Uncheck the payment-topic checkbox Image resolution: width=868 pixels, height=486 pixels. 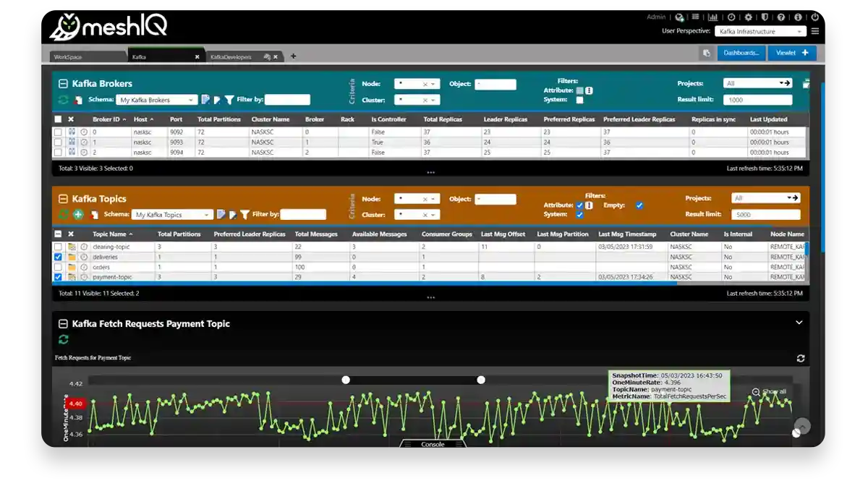pos(58,277)
